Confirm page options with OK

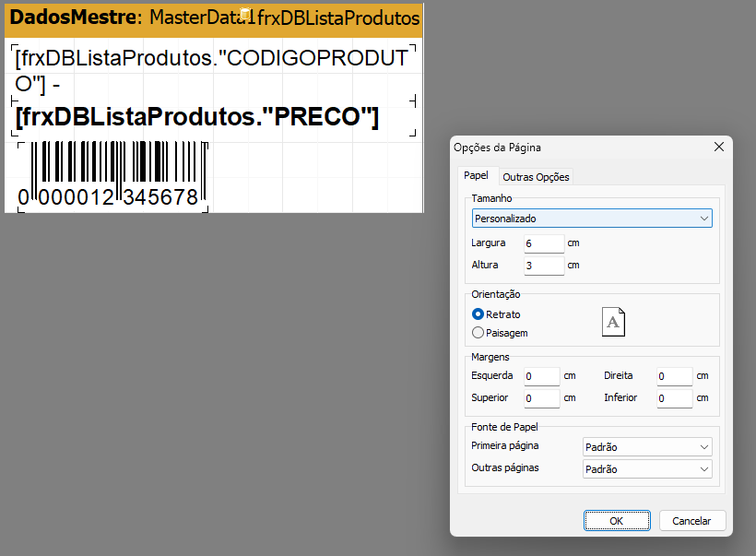617,521
